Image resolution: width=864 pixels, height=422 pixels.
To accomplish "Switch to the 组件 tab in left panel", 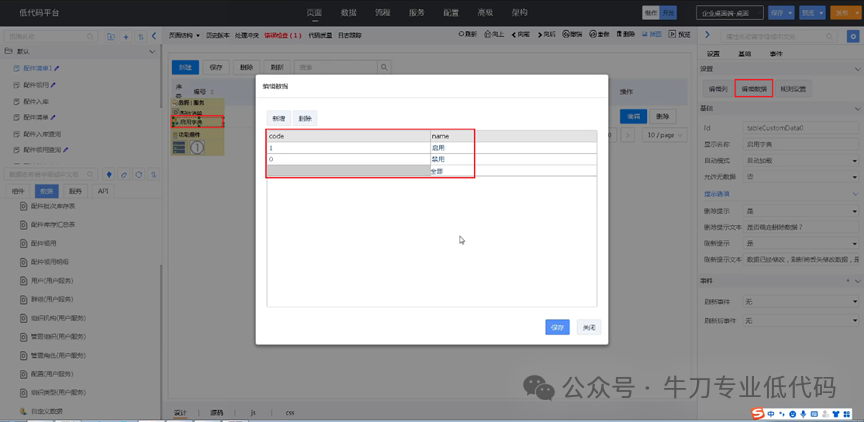I will 18,191.
